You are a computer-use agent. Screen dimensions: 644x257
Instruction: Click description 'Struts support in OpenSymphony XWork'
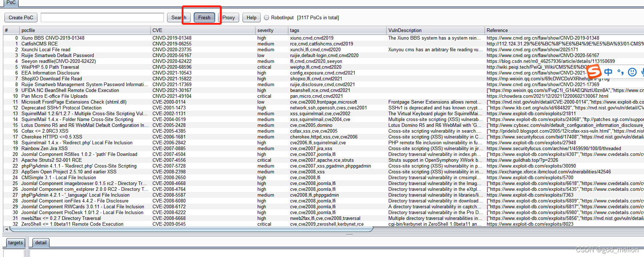coord(435,160)
